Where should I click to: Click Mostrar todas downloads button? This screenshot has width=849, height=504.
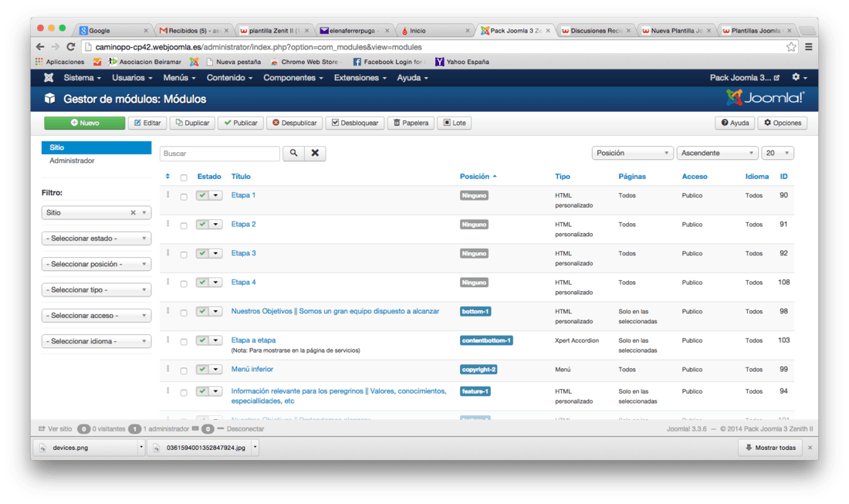point(770,448)
